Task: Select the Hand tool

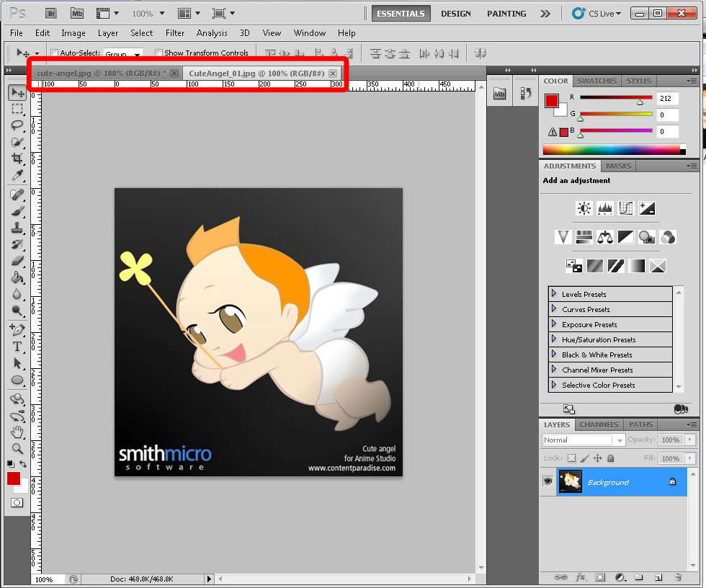Action: (17, 432)
